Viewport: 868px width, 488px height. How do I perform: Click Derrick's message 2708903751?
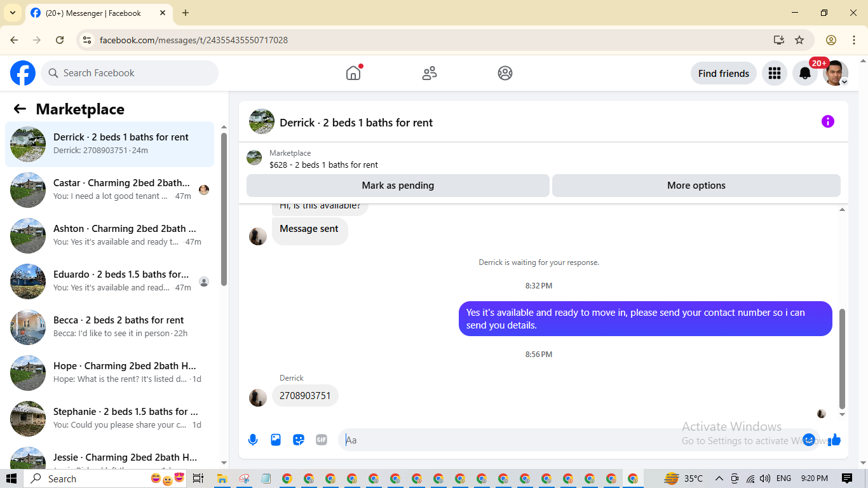(305, 395)
